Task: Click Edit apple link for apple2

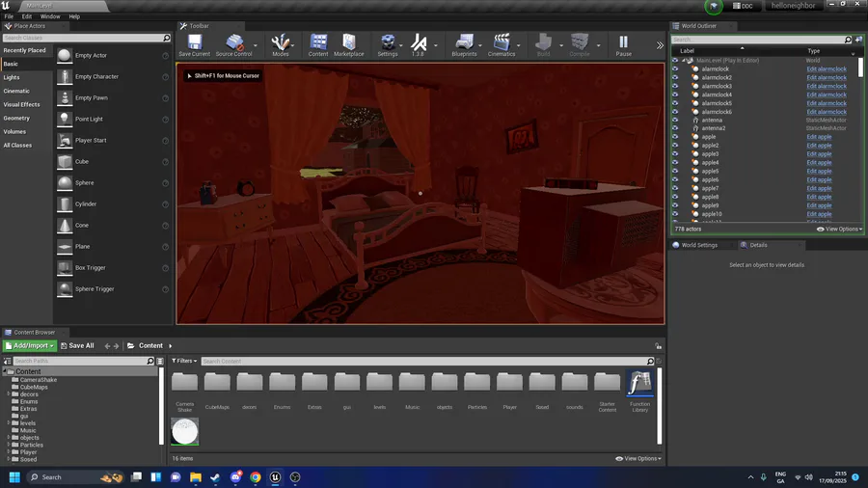Action: (x=819, y=146)
